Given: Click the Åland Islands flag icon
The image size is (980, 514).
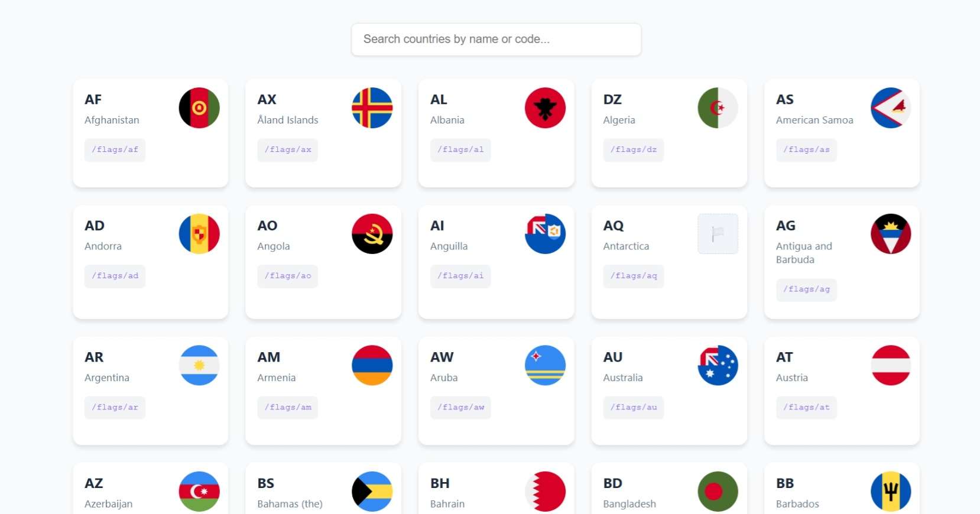Looking at the screenshot, I should point(372,108).
